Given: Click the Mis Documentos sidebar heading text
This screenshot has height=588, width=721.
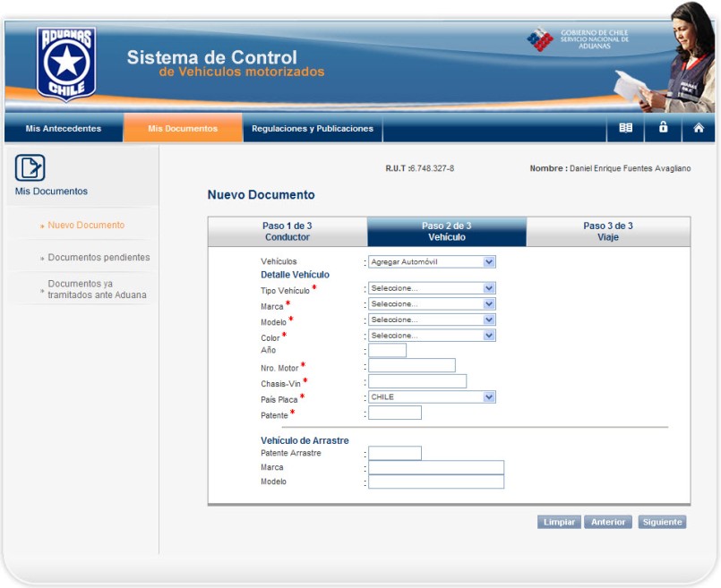Looking at the screenshot, I should (x=51, y=192).
